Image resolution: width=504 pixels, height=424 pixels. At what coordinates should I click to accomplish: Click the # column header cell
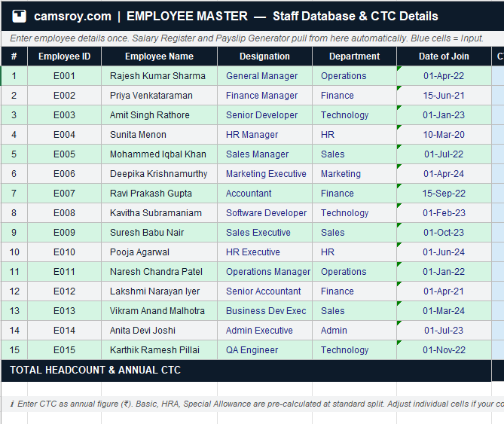(x=14, y=56)
